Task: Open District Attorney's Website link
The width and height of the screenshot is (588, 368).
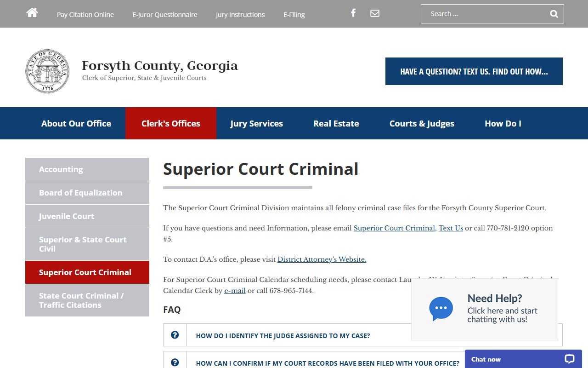Action: [322, 259]
